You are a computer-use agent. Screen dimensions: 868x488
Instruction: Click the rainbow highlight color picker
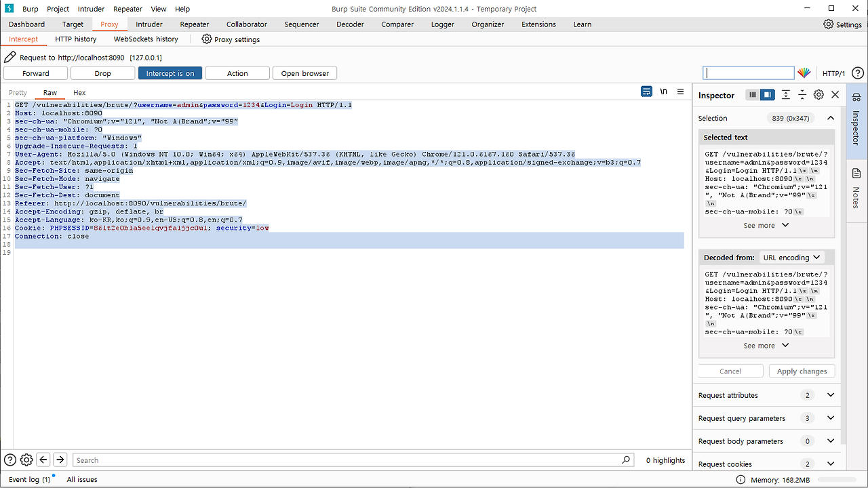click(x=804, y=73)
